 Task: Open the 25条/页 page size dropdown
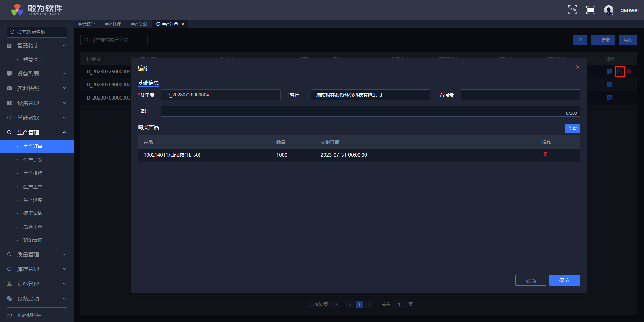point(324,304)
